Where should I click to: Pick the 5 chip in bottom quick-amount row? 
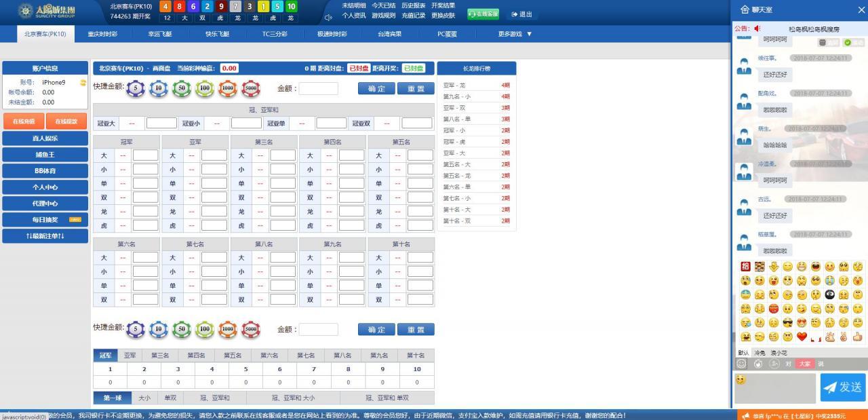click(x=136, y=330)
